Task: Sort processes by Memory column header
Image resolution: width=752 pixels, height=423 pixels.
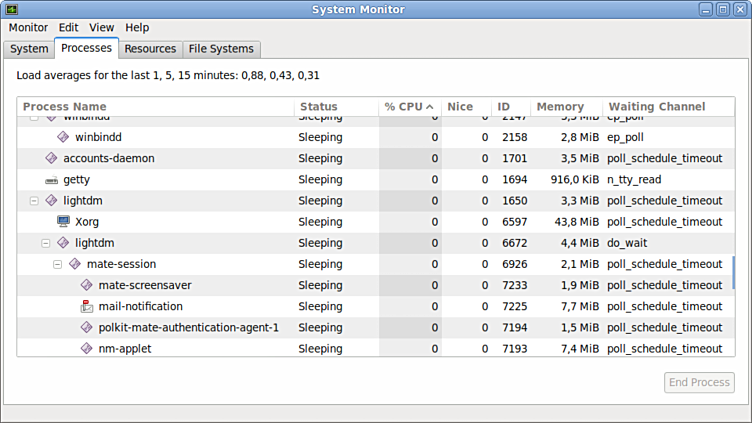Action: [560, 107]
